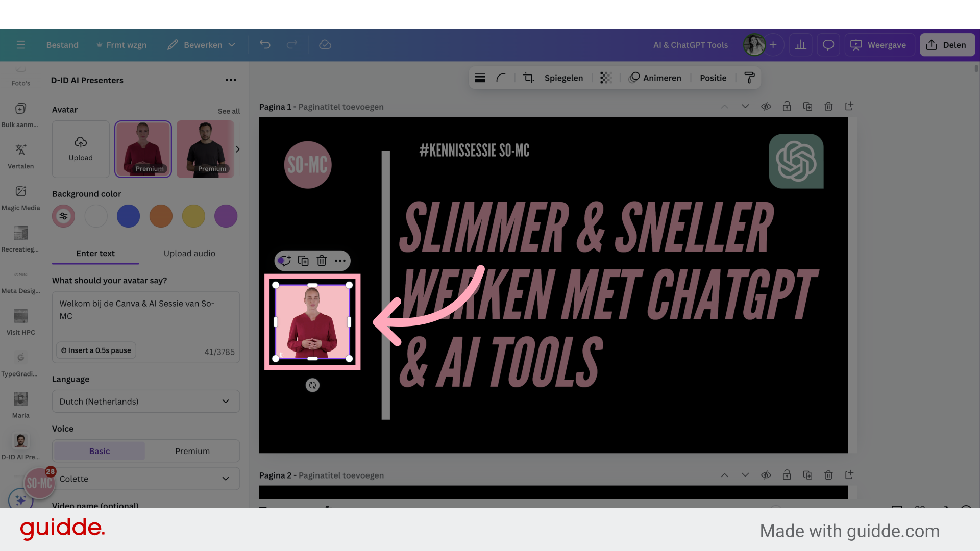Viewport: 980px width, 551px height.
Task: Open the line weight toolbar icon
Action: (480, 78)
